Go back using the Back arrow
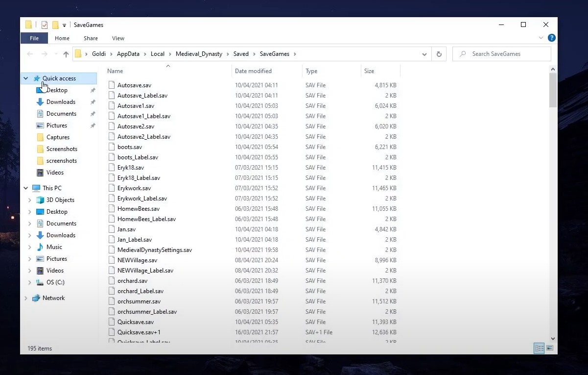 30,54
